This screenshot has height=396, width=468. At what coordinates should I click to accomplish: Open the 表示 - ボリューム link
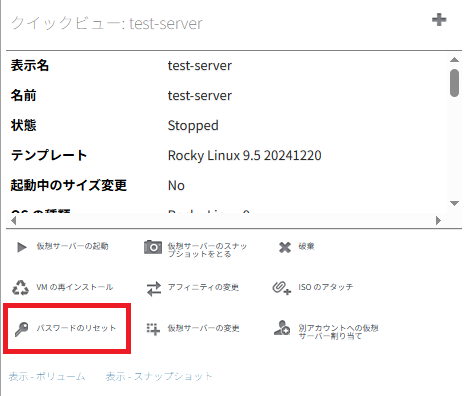point(47,376)
